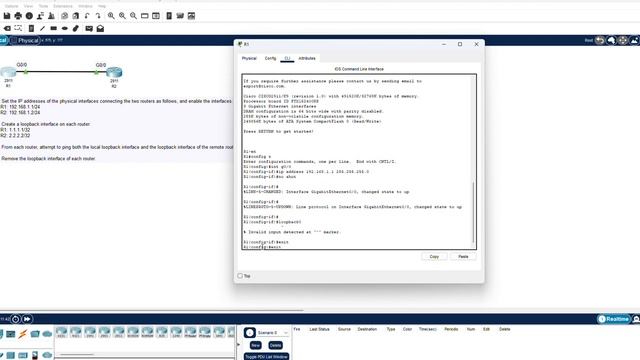Select the Place Note tool icon
The height and width of the screenshot is (360, 640).
coord(31,28)
